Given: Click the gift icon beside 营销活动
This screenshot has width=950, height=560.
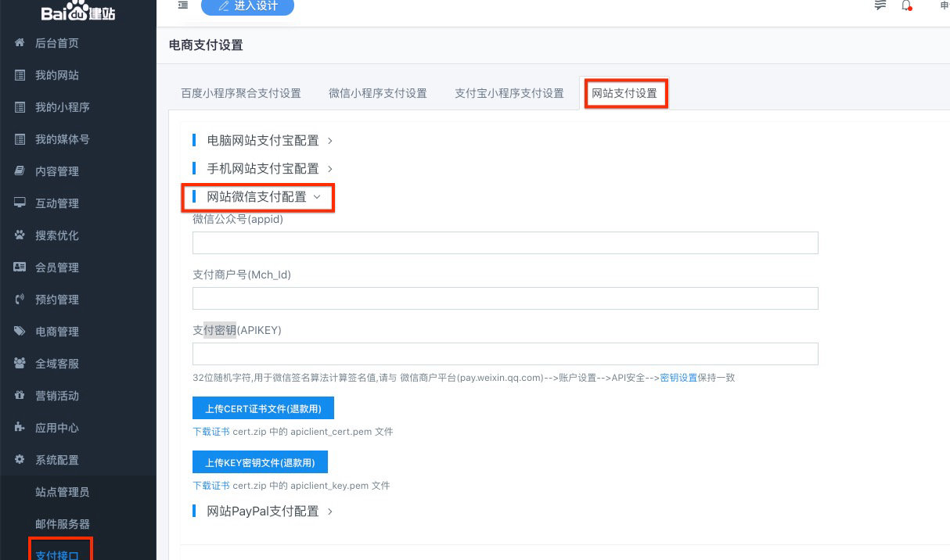Looking at the screenshot, I should pyautogui.click(x=20, y=396).
